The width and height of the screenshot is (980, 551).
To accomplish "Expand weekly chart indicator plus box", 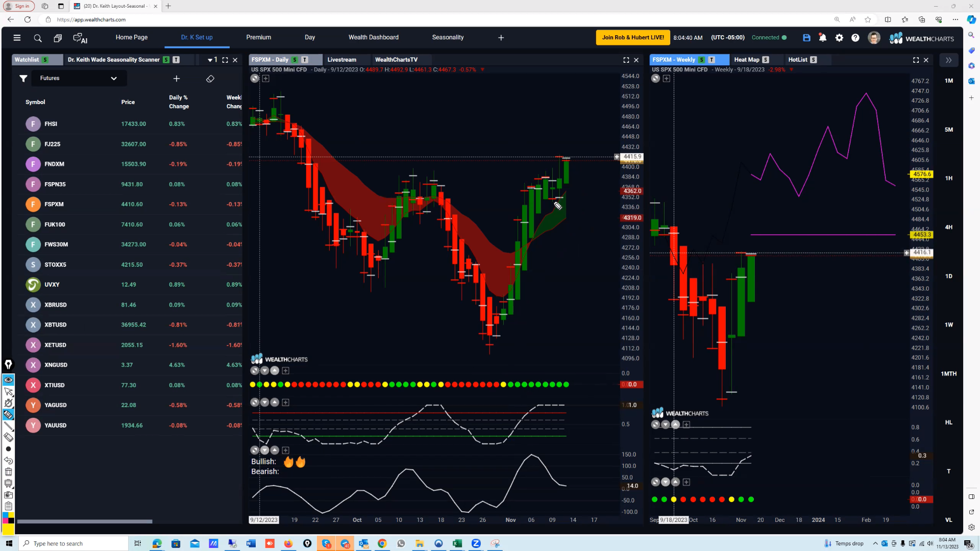I will [667, 79].
